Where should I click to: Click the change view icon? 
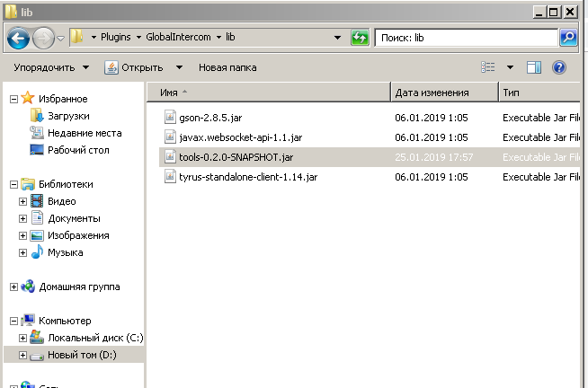[x=489, y=67]
